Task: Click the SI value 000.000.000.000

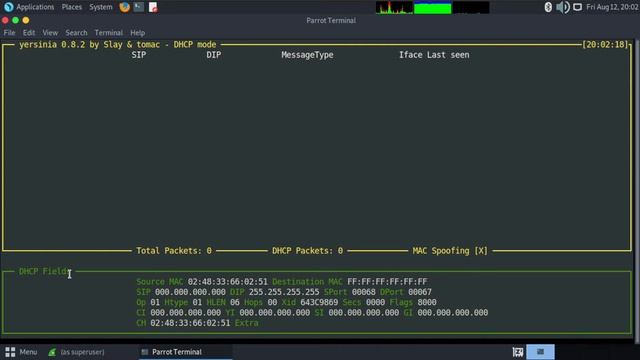Action: tap(364, 313)
